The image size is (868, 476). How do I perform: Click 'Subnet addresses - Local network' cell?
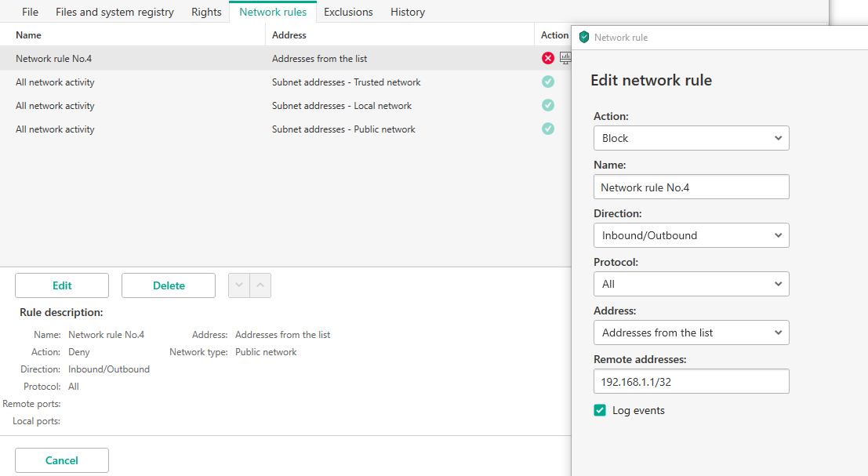(342, 106)
